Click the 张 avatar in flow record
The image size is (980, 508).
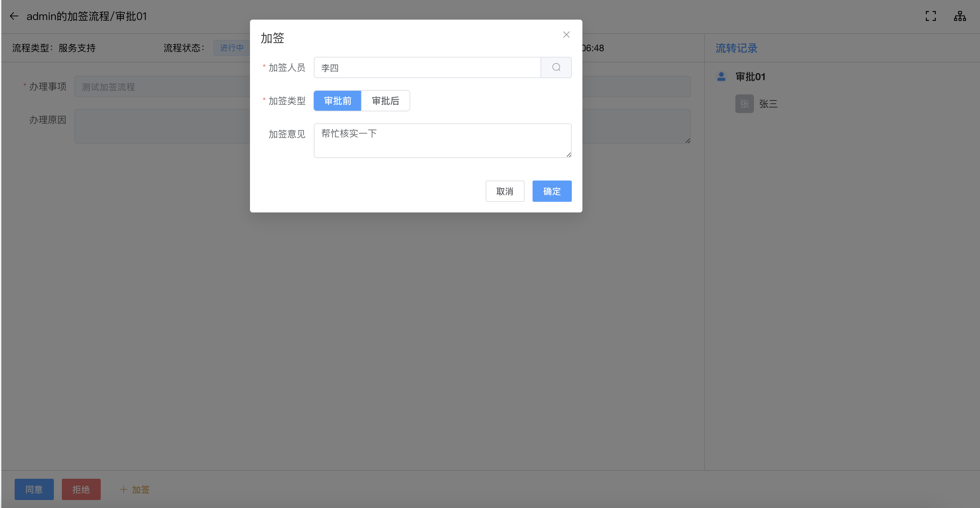744,104
